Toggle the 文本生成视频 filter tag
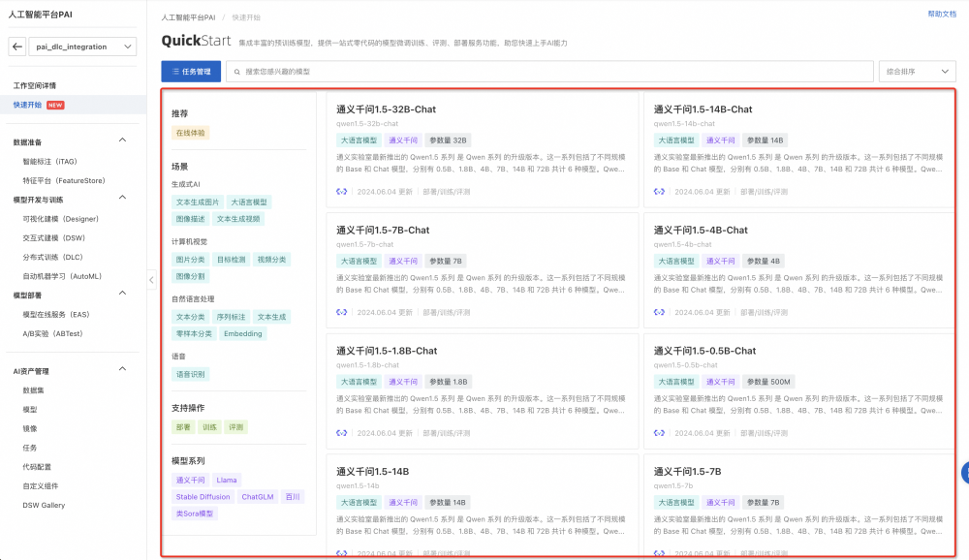 [238, 219]
